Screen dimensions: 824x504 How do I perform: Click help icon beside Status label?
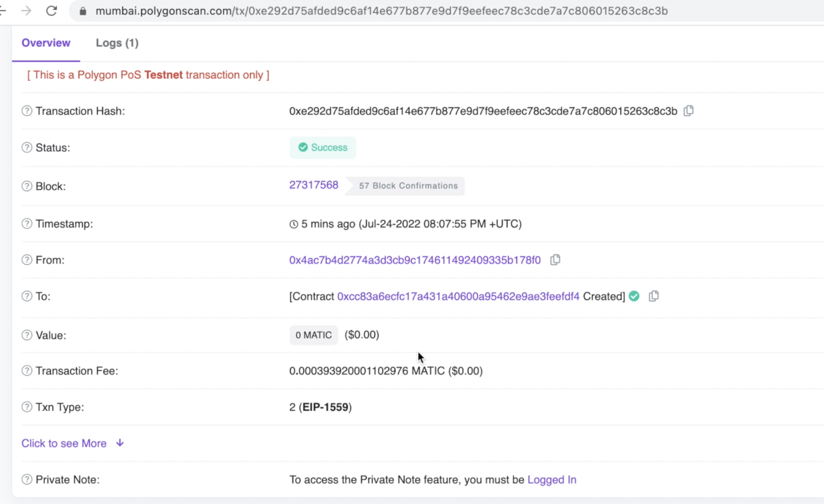[x=27, y=147]
